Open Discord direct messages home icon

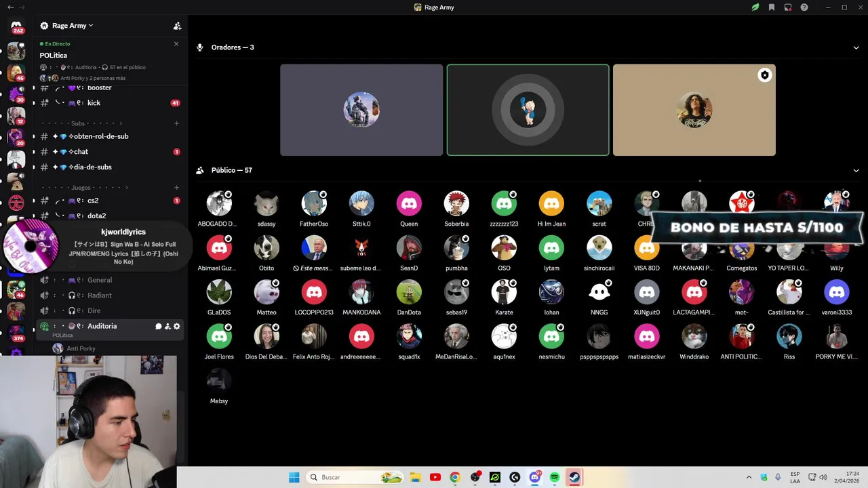click(x=16, y=25)
